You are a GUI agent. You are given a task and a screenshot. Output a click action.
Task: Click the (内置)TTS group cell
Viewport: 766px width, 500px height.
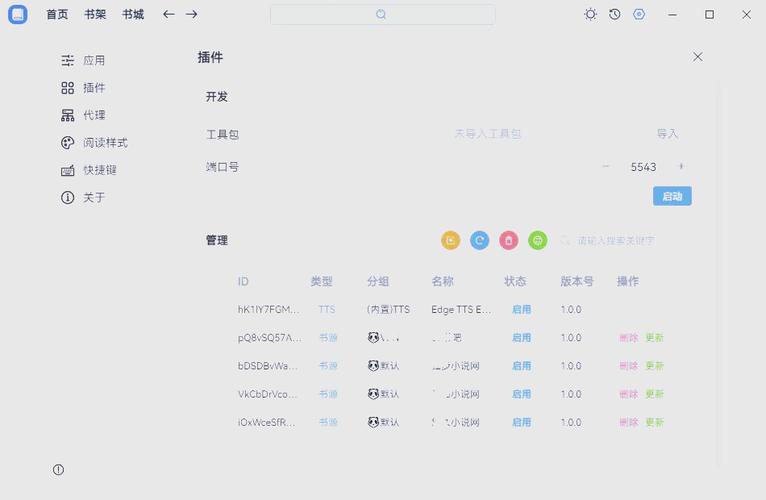(388, 309)
